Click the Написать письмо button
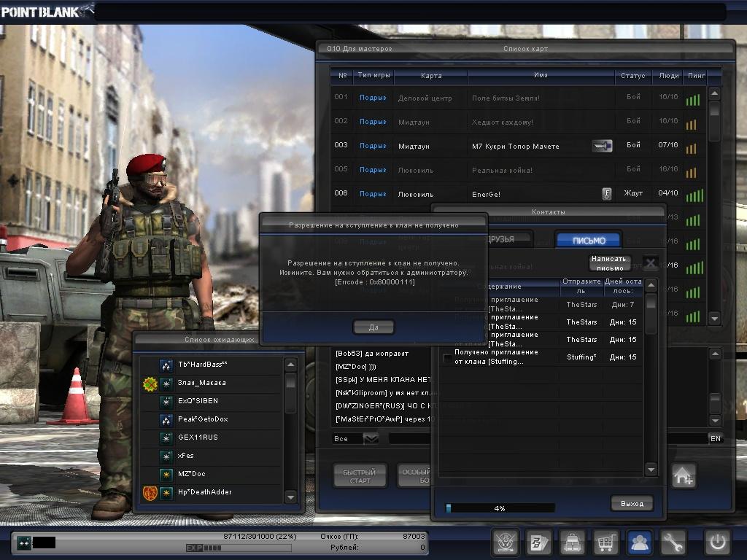The height and width of the screenshot is (560, 747). click(610, 263)
